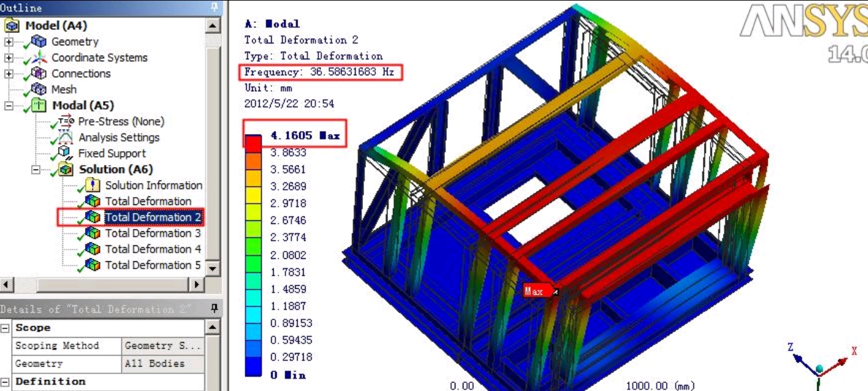The height and width of the screenshot is (391, 868).
Task: Open Analysis Settings in the tree
Action: point(119,137)
